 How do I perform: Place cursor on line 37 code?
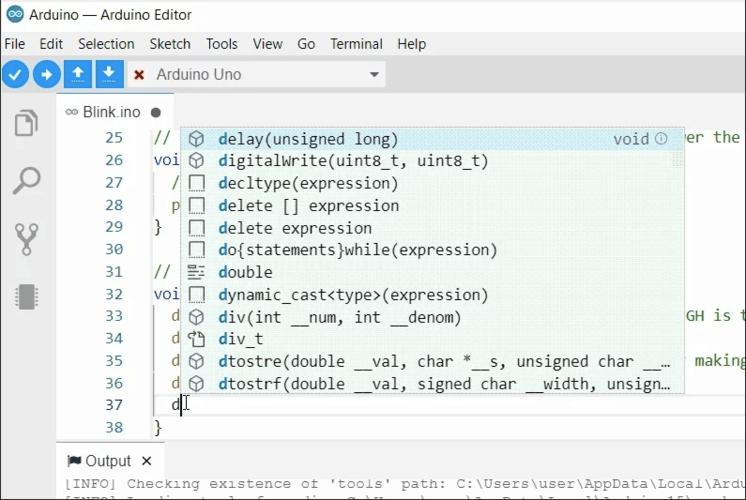tap(447, 405)
